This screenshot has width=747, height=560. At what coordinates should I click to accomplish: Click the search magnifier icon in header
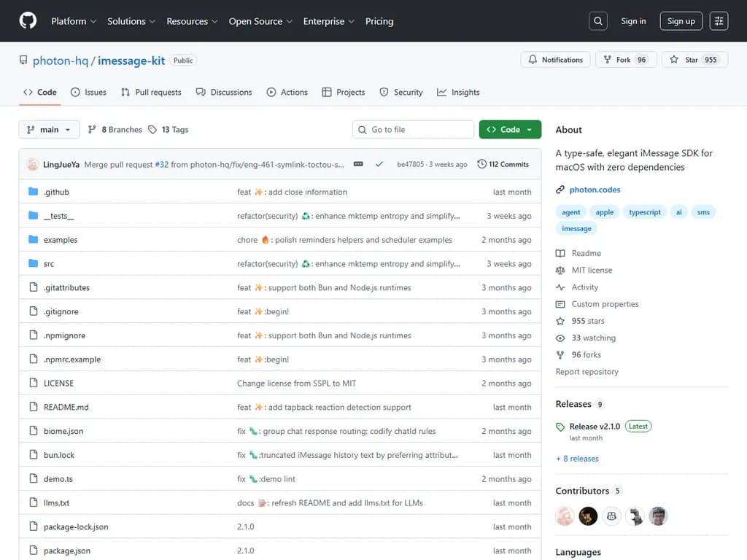tap(597, 21)
